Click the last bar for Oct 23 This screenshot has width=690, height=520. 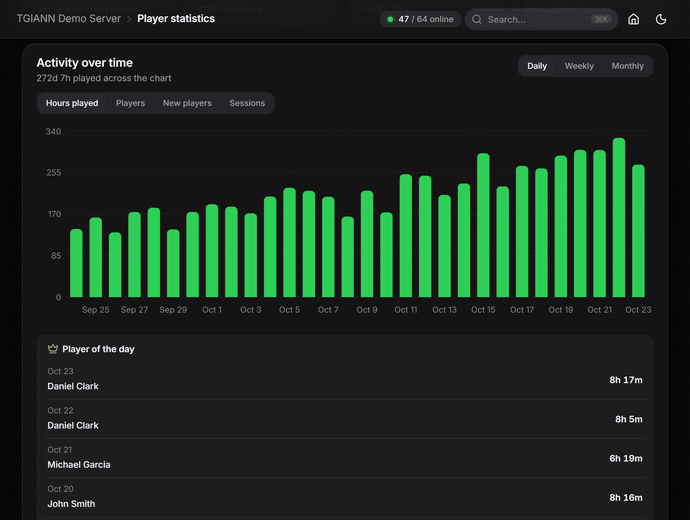click(x=638, y=231)
